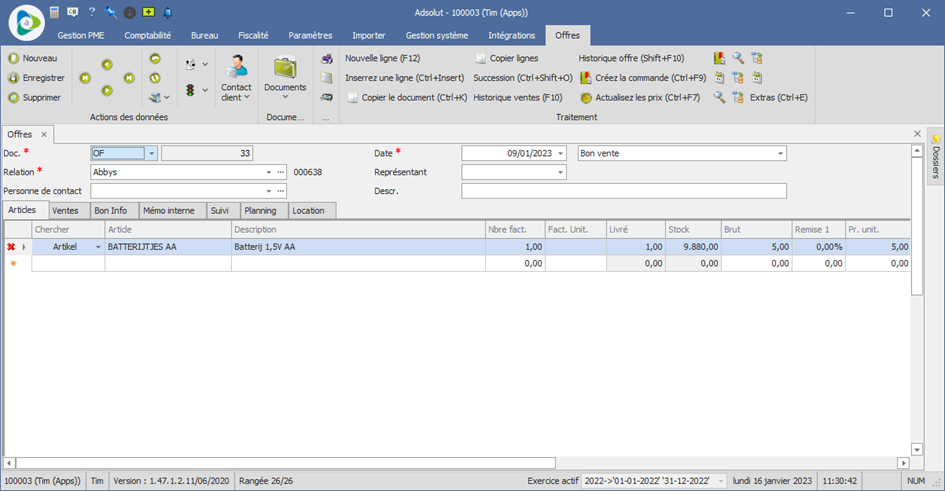Open the Personne de contact dropdown arrow
The width and height of the screenshot is (945, 491).
coord(269,191)
